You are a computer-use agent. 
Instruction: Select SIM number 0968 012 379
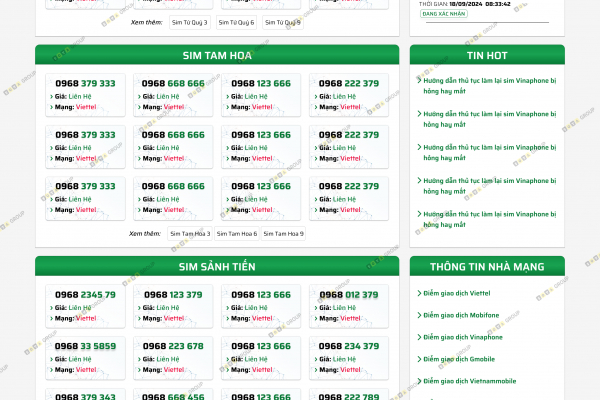(x=349, y=295)
